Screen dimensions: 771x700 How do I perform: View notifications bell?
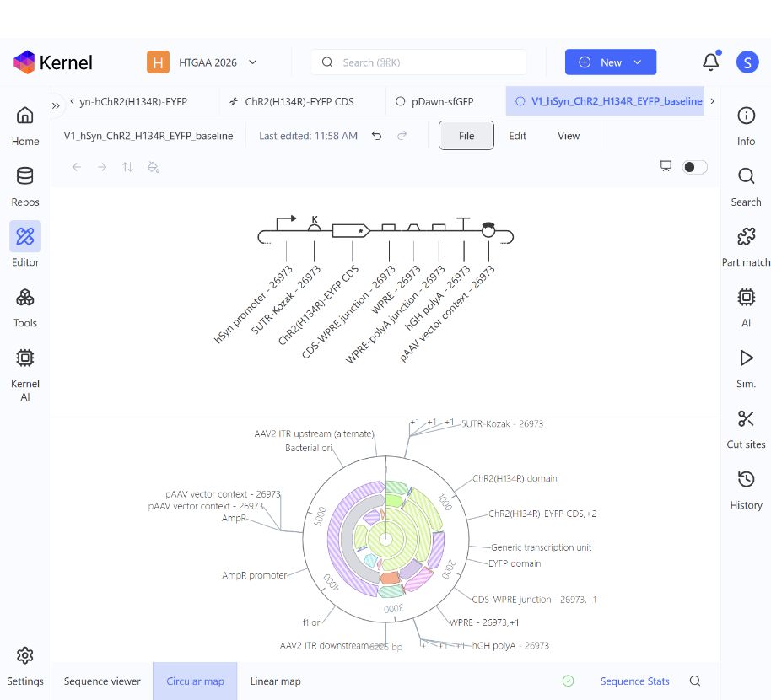coord(711,62)
